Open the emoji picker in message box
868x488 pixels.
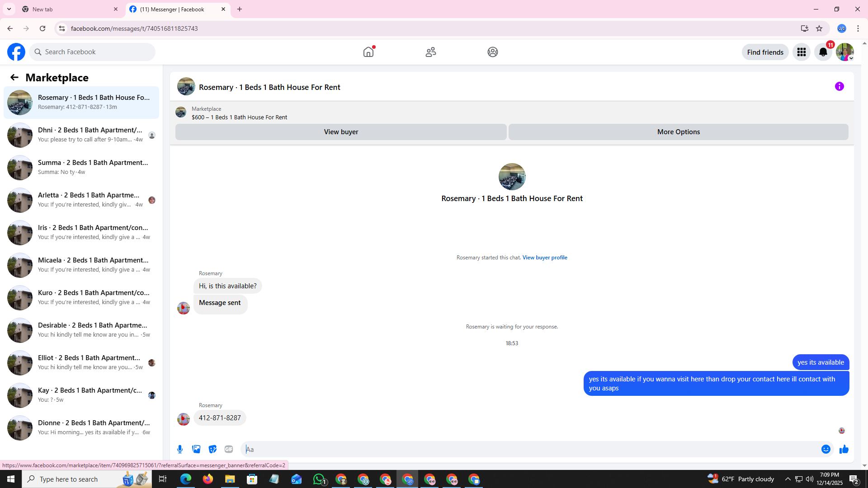(826, 449)
